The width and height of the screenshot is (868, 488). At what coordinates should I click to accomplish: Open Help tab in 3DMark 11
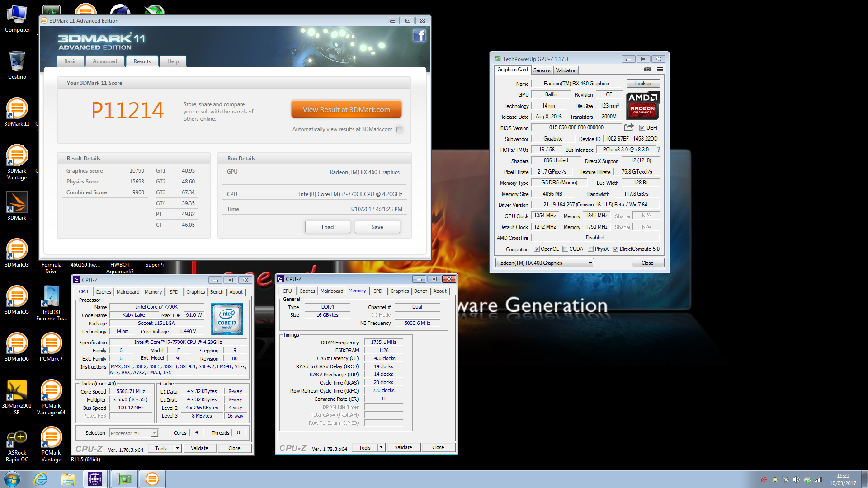click(x=173, y=61)
